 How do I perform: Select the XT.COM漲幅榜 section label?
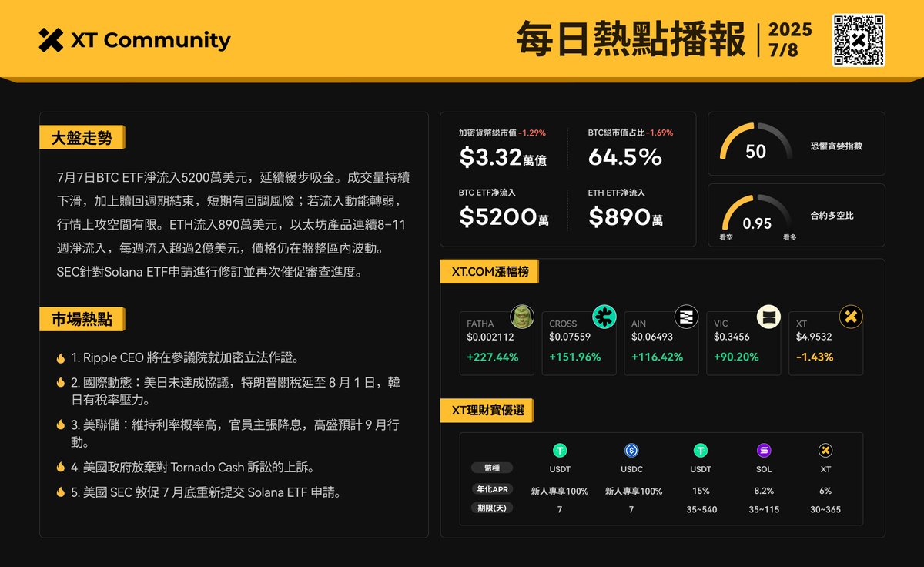click(x=490, y=271)
